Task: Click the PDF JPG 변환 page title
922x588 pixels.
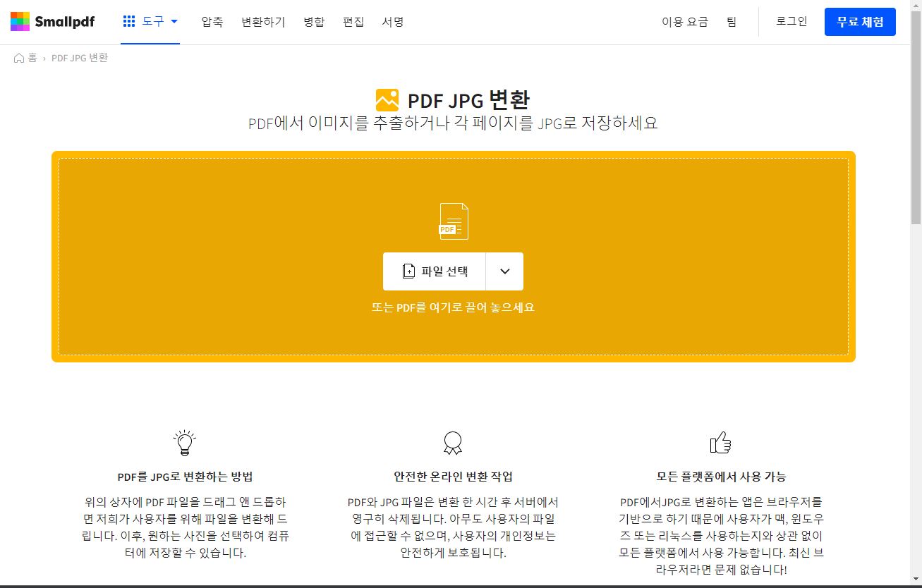Action: click(x=469, y=100)
